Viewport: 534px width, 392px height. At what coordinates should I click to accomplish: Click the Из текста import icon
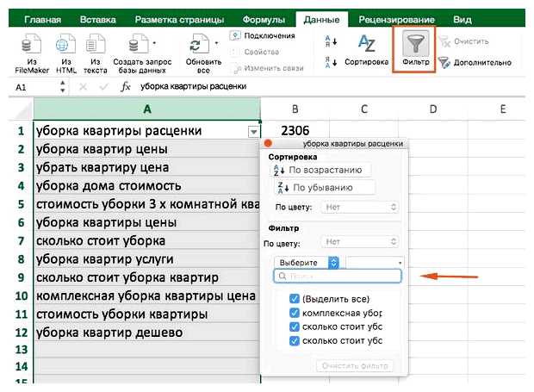coord(96,44)
